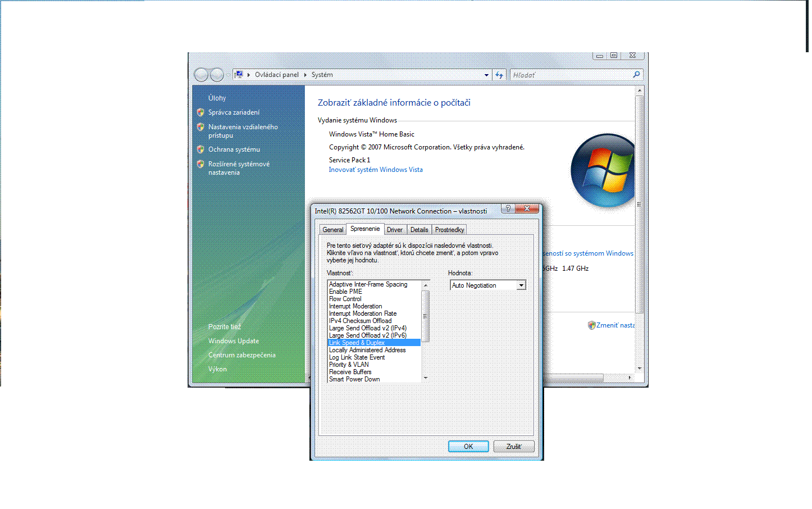Click System window vertical scrollbar thumb

point(639,204)
